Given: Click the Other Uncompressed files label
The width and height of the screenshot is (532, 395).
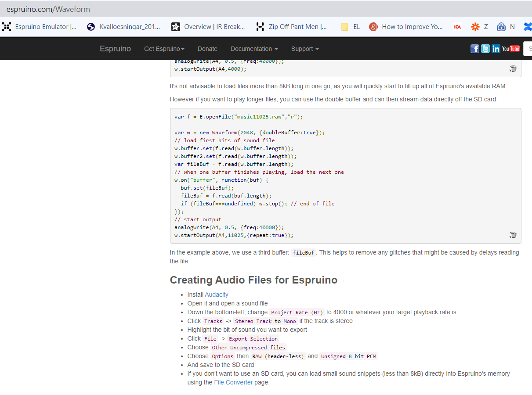Looking at the screenshot, I should pyautogui.click(x=248, y=348).
